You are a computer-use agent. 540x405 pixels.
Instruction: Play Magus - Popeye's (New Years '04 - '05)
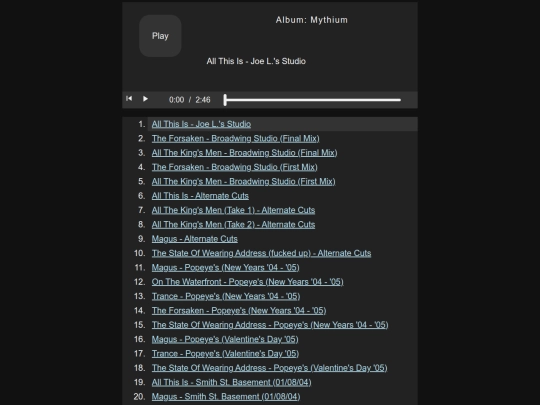pyautogui.click(x=226, y=268)
